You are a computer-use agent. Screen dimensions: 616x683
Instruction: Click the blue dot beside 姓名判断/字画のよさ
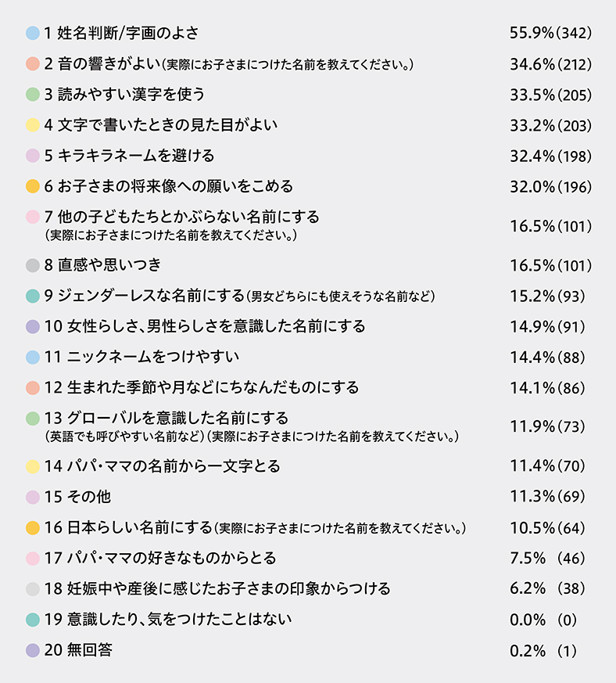point(32,33)
